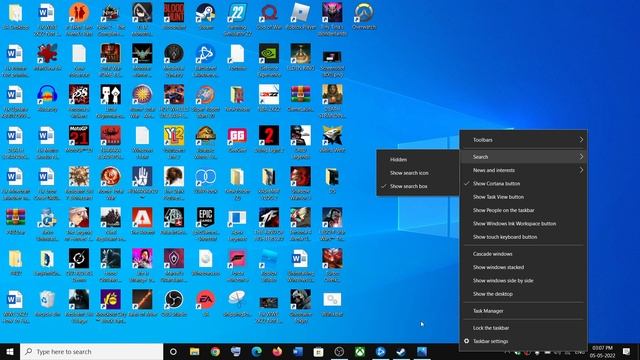Open Task Manager from the context menu

tap(524, 311)
